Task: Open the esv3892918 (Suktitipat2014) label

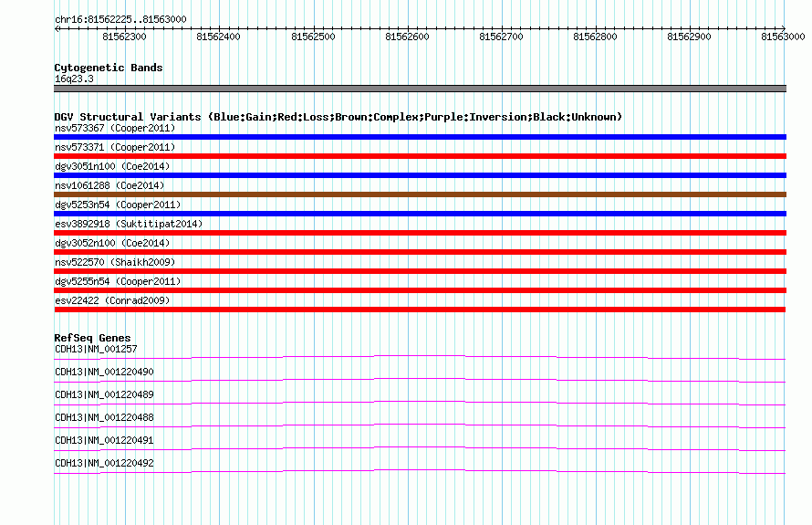Action: tap(129, 224)
